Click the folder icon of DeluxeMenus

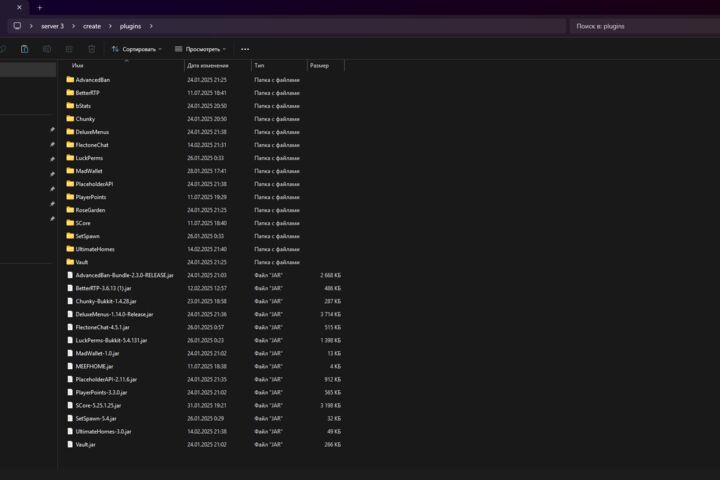[70, 132]
